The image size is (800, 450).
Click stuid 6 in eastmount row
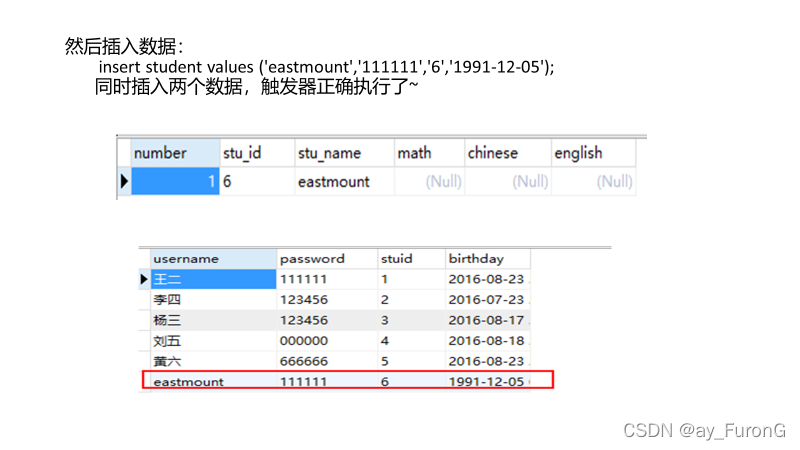click(411, 381)
